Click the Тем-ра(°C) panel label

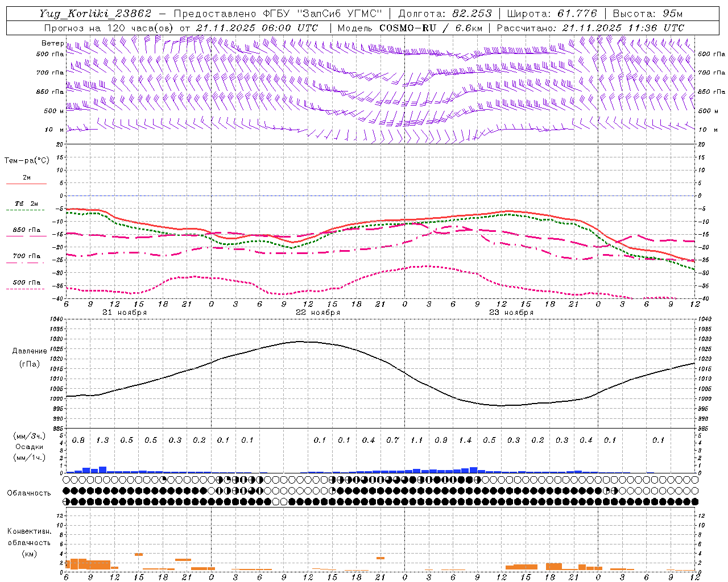point(27,161)
